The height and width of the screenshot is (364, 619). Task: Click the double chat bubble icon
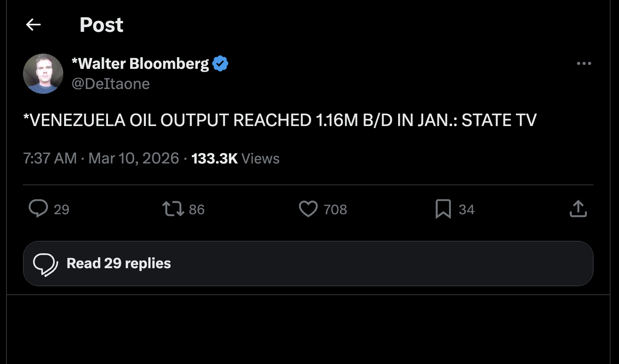tap(46, 264)
